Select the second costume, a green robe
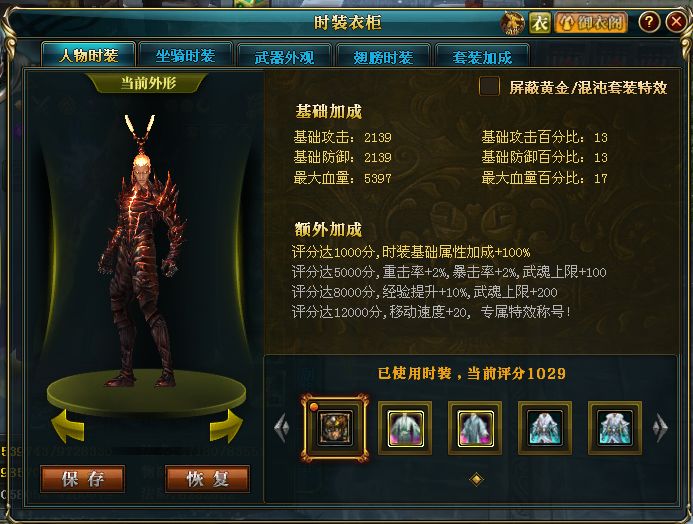Screen dimensions: 693x524 click(x=405, y=428)
